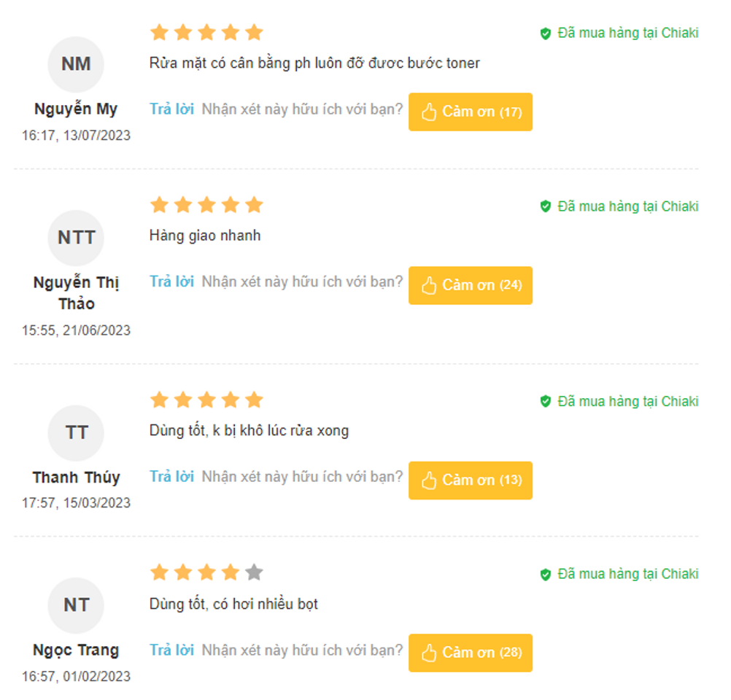
Task: Click verified shield icon on Ngọc Trang's review
Action: [x=546, y=574]
